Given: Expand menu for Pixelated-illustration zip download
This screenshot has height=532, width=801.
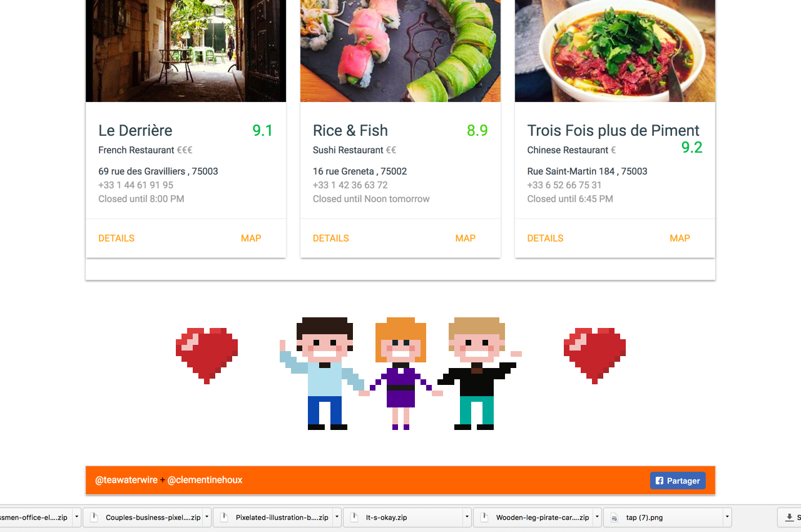Looking at the screenshot, I should point(337,518).
